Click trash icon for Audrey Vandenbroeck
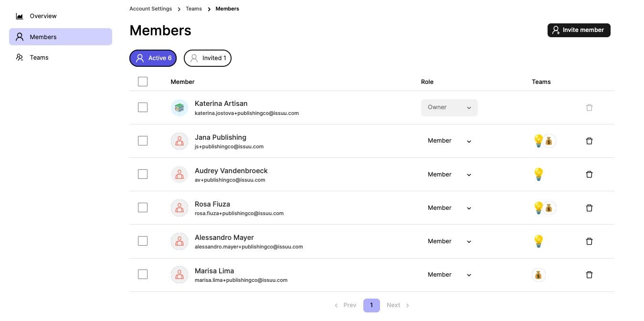644x321 pixels. pos(589,175)
